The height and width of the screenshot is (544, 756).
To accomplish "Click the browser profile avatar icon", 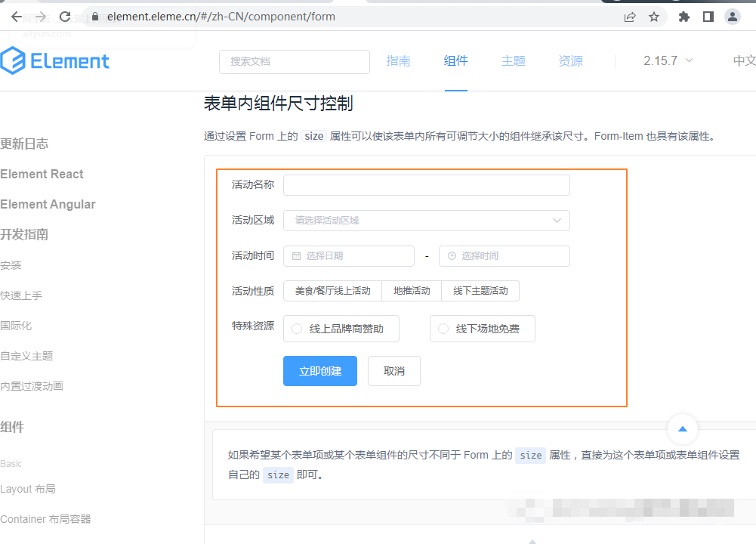I will pos(732,16).
